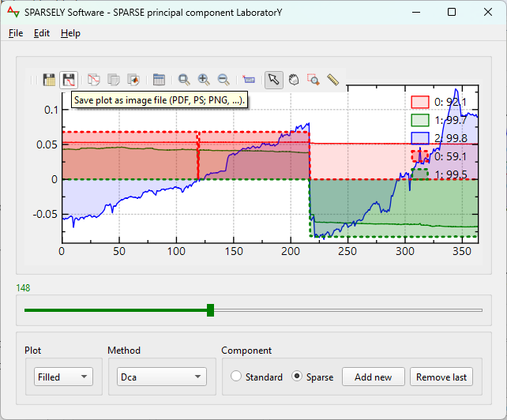Click the Method group label
Viewport: 507px width, 420px height.
coord(124,351)
